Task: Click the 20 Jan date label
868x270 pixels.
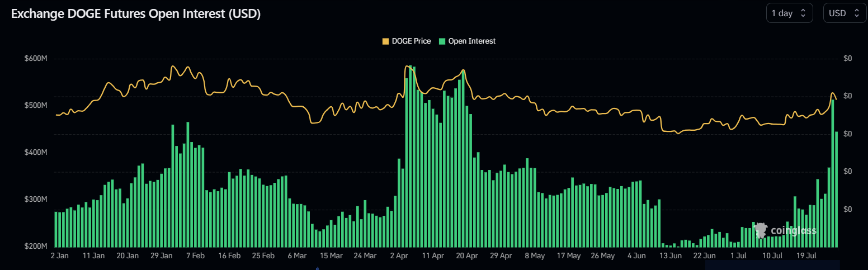Action: click(128, 255)
